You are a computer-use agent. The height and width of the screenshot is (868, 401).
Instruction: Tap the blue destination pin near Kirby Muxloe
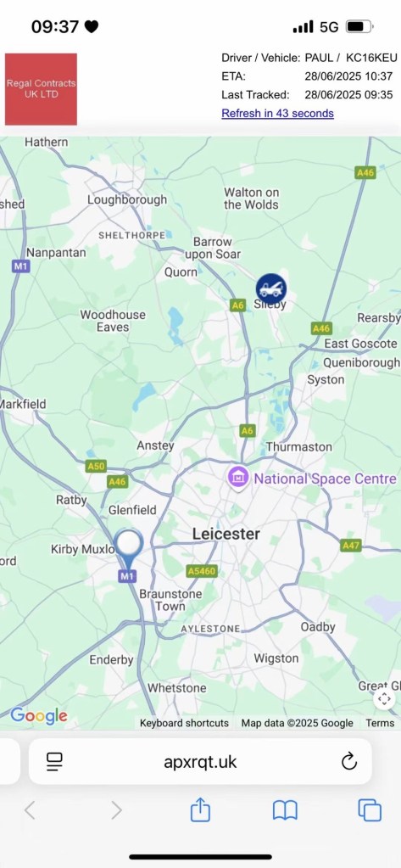point(128,550)
